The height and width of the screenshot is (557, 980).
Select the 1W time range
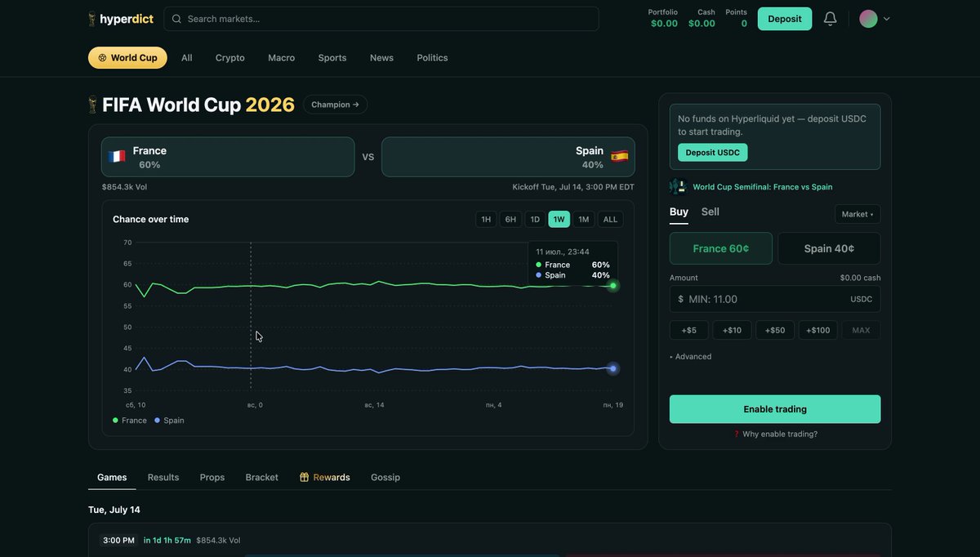(559, 219)
